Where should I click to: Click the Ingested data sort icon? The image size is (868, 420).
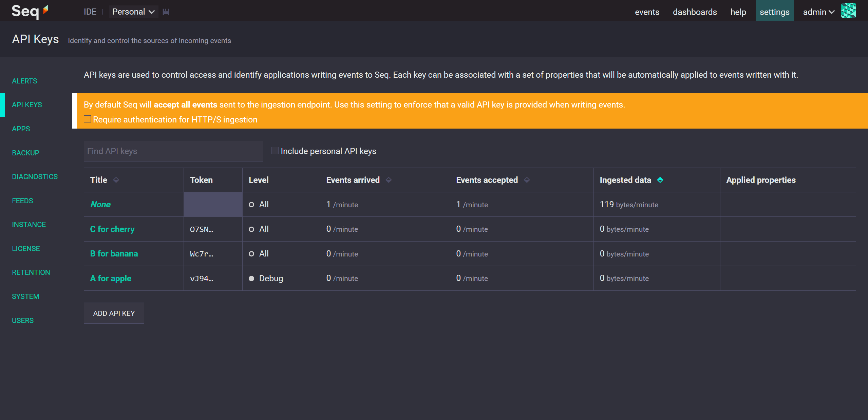pyautogui.click(x=660, y=180)
